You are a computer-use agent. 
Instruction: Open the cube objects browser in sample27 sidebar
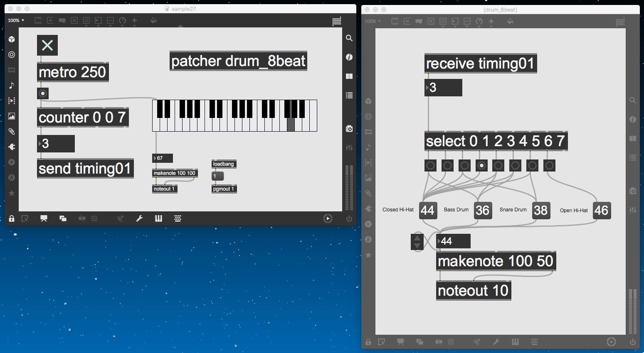(x=12, y=39)
